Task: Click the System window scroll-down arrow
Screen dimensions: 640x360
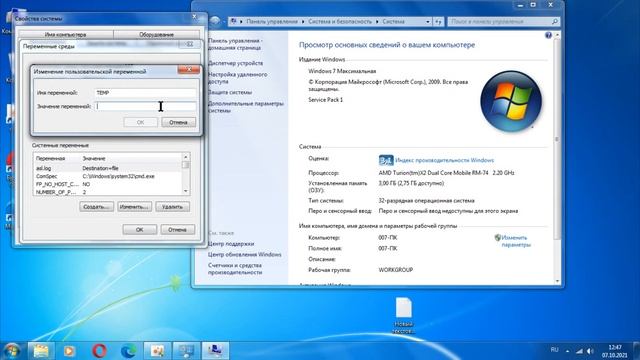Action: [x=557, y=281]
